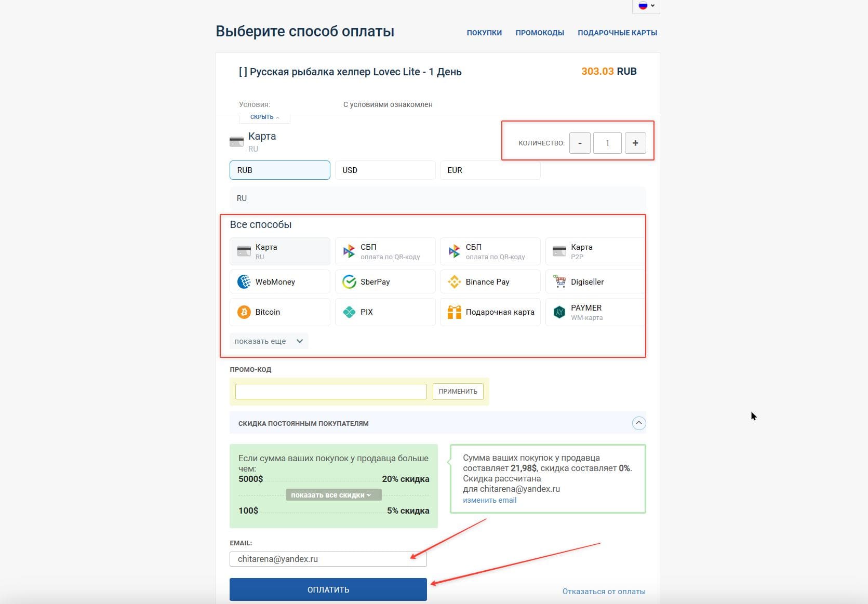Screen dimensions: 868x604
Task: Click the card icon beside Карта heading
Action: 236,142
